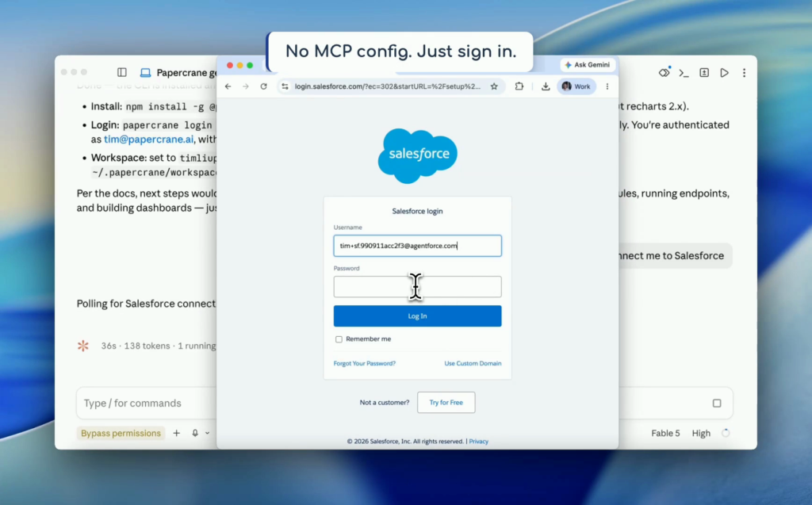
Task: Click Chrome's forward navigation arrow
Action: [246, 86]
